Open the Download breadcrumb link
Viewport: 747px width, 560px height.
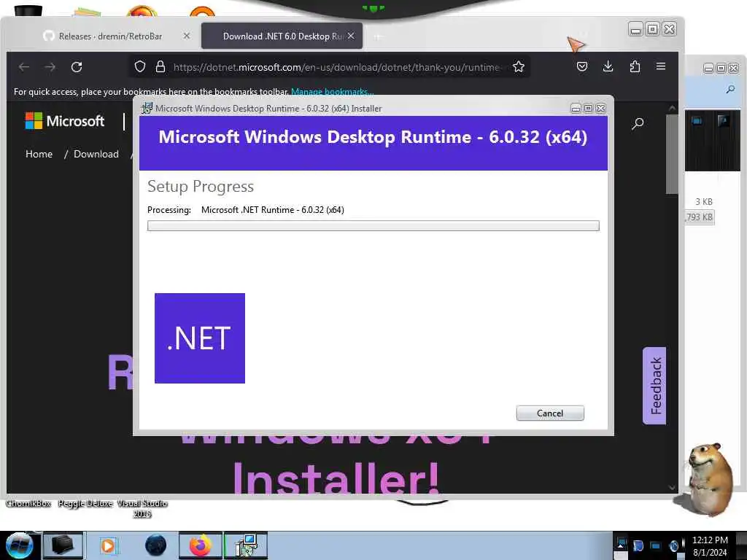tap(96, 154)
